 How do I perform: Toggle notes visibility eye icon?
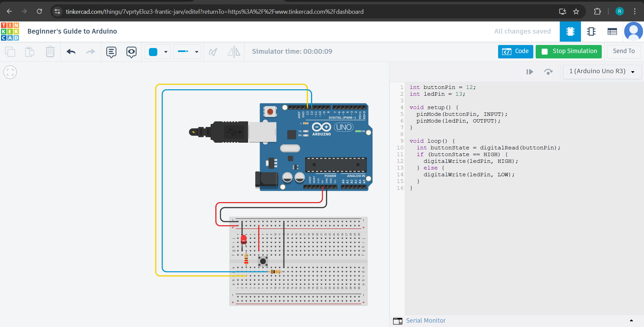click(x=131, y=52)
